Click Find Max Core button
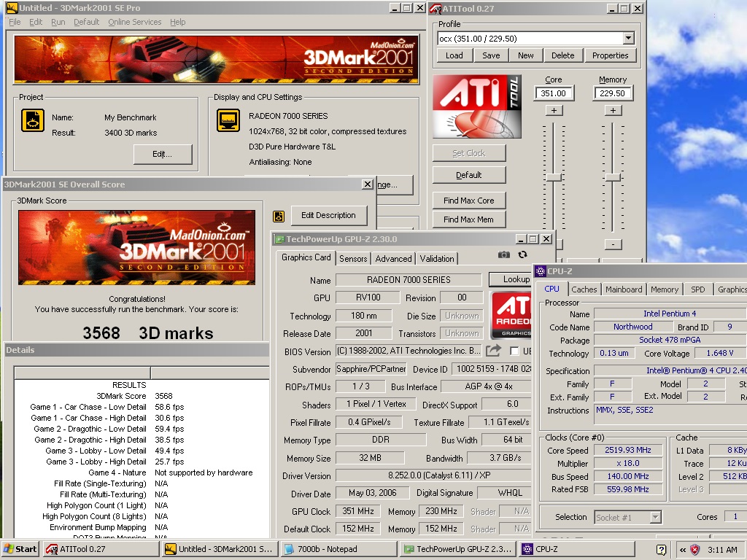747x560 pixels. 469,201
